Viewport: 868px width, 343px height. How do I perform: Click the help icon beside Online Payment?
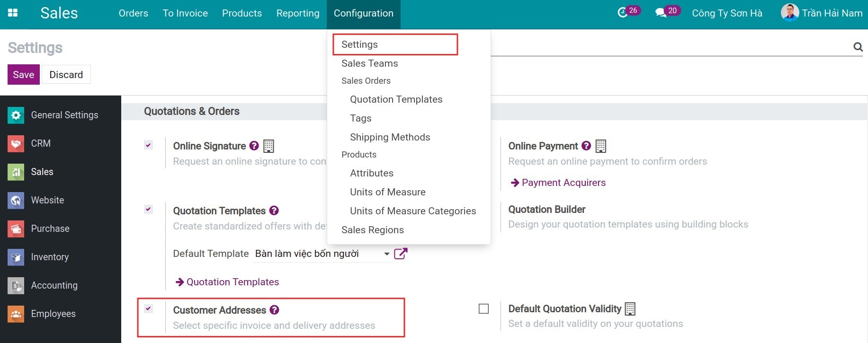coord(586,146)
